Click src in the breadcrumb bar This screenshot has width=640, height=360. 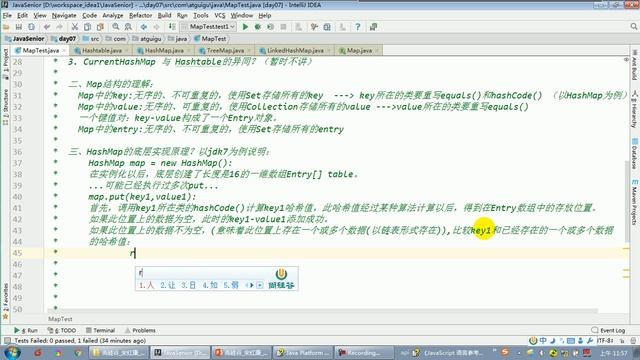tap(91, 39)
